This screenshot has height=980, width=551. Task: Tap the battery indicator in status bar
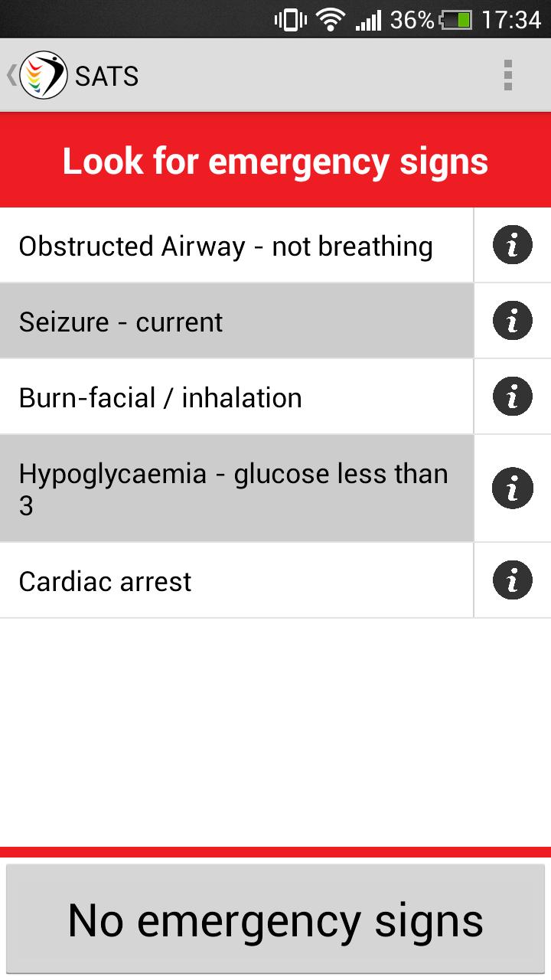click(x=456, y=19)
